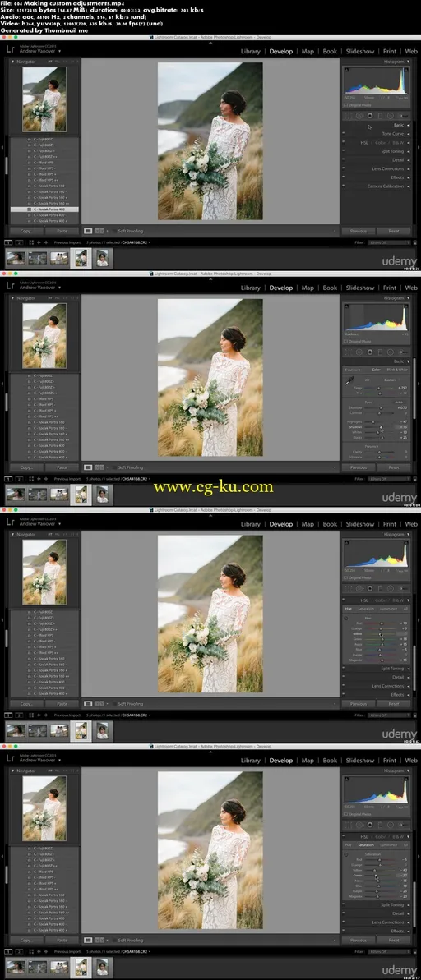The height and width of the screenshot is (980, 421).
Task: Toggle Original Photo checkbox in first frame
Action: 345,105
